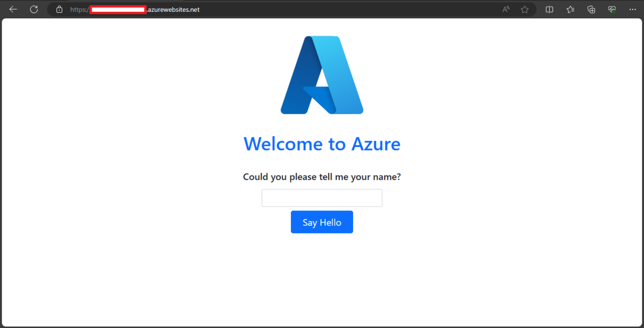Click the azurewebsites.net address bar URL
The width and height of the screenshot is (644, 328).
[x=135, y=10]
